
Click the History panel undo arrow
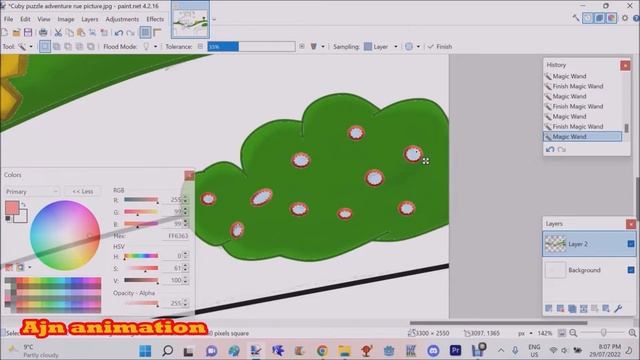pyautogui.click(x=550, y=149)
